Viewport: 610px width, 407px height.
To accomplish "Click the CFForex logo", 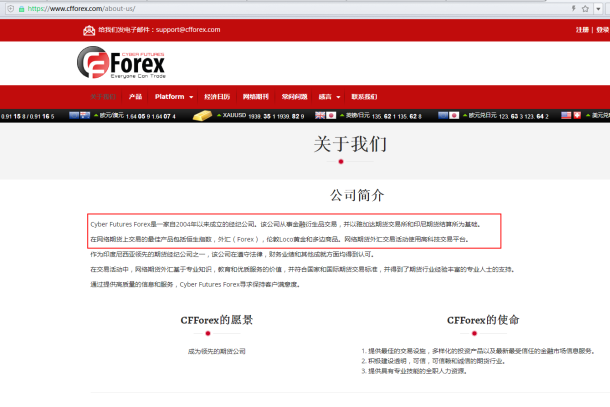I will 121,63.
